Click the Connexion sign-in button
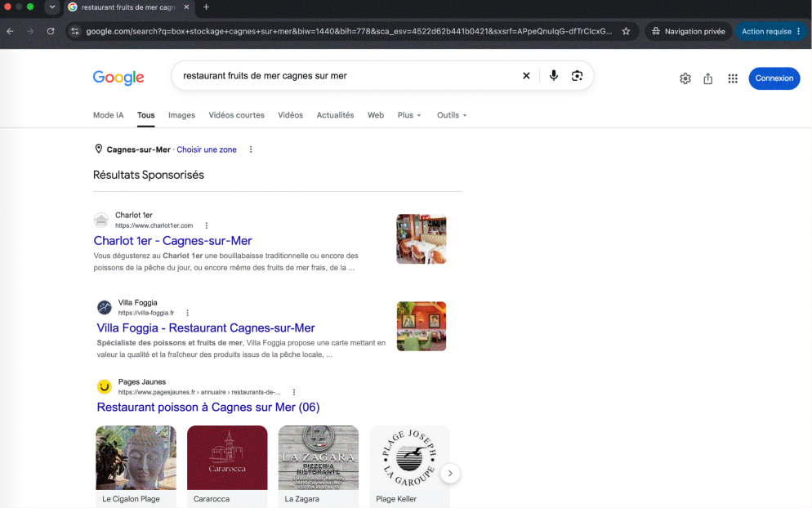 774,78
